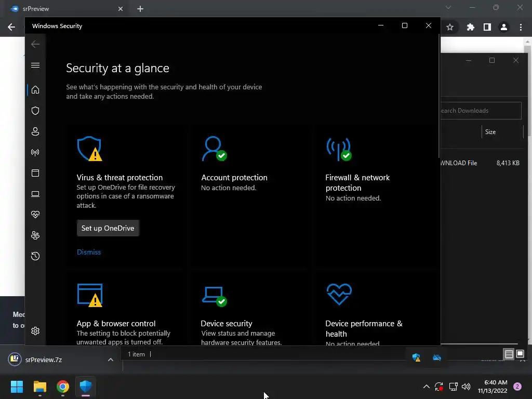Screen dimensions: 532x399
Task: Open volume control in system tray
Action: [466, 387]
